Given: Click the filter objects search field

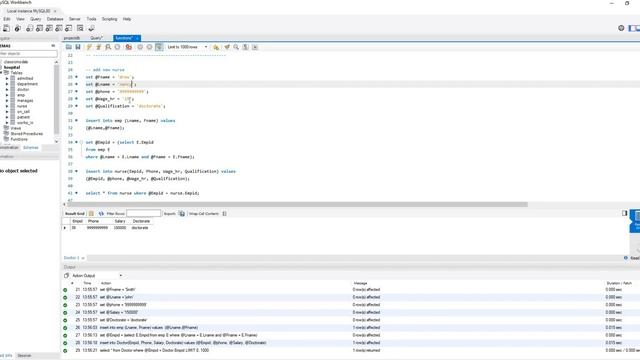Looking at the screenshot, I should [x=29, y=53].
